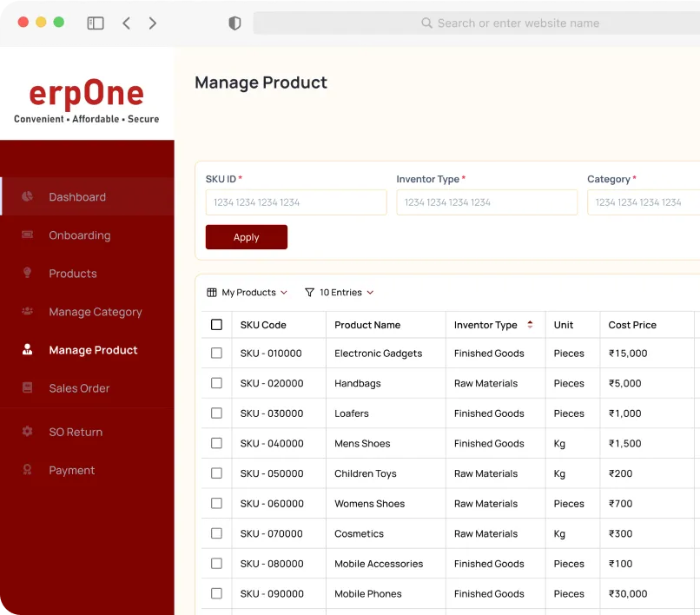Click the Payment badge icon
Image resolution: width=700 pixels, height=615 pixels.
pos(27,469)
